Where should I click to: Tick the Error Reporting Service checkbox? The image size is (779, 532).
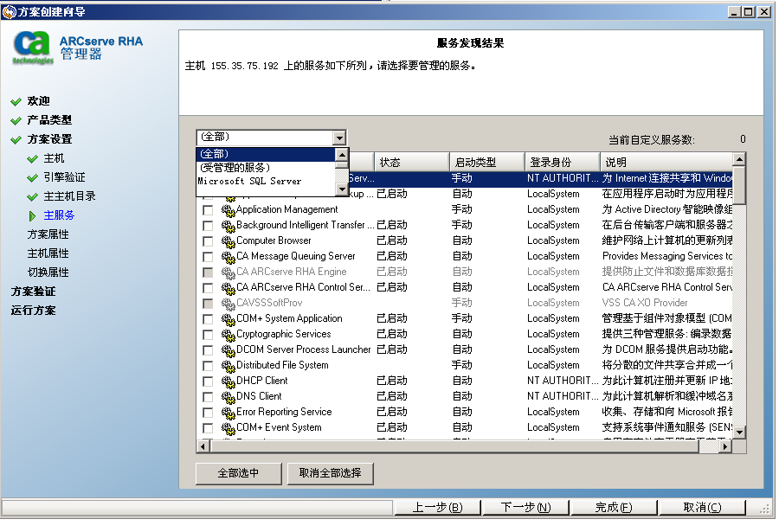(x=208, y=413)
